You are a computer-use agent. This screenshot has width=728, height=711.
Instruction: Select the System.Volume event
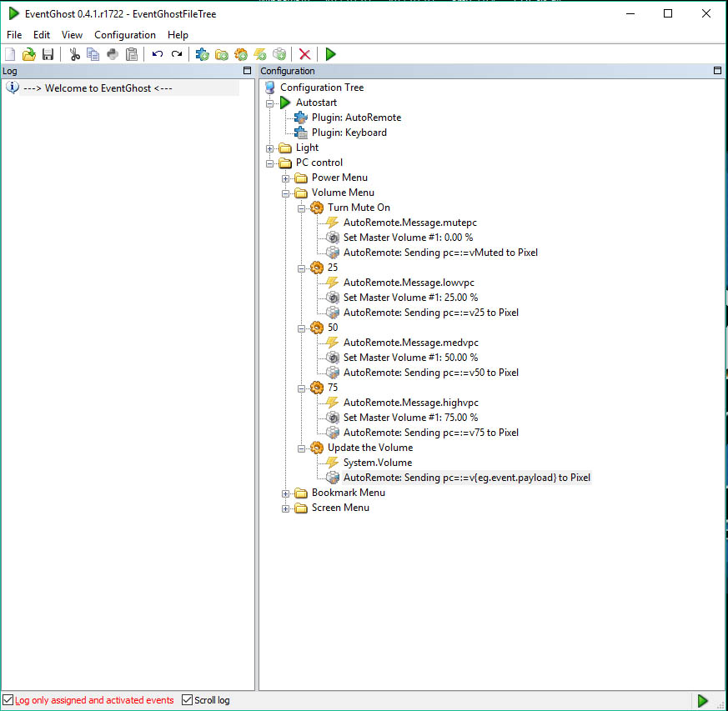(x=378, y=463)
